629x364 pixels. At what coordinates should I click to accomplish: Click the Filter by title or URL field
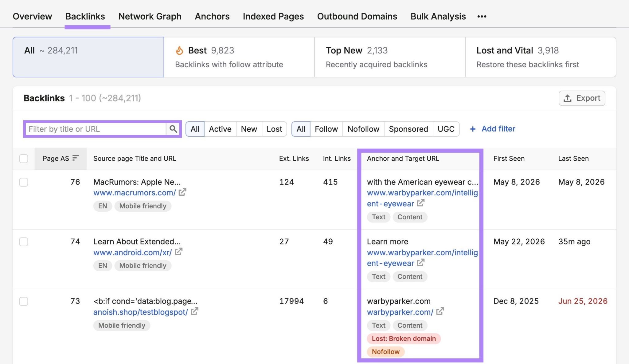[96, 129]
